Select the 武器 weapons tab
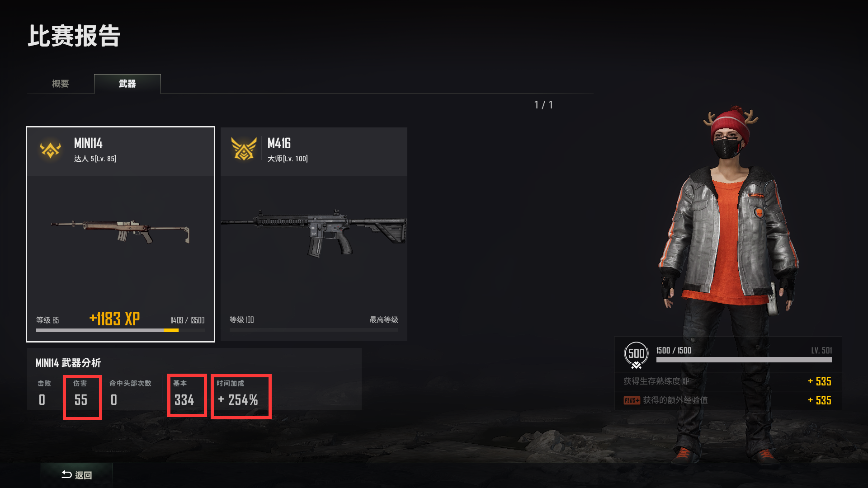The width and height of the screenshot is (868, 488). point(127,84)
